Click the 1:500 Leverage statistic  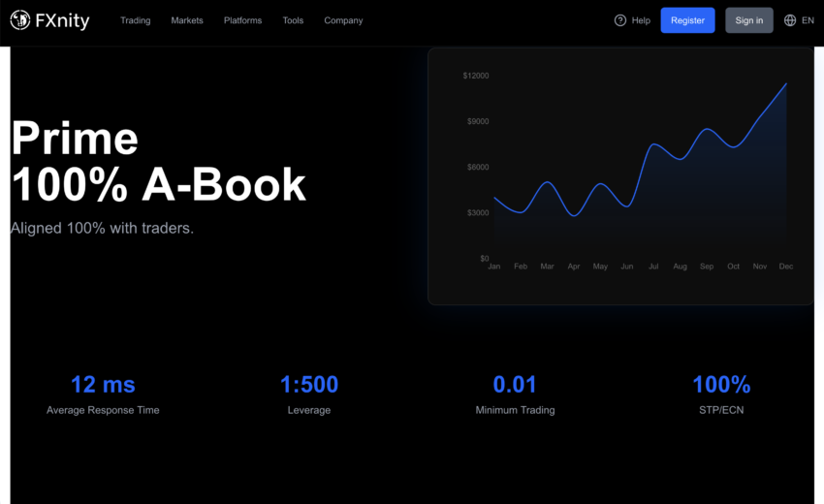309,385
